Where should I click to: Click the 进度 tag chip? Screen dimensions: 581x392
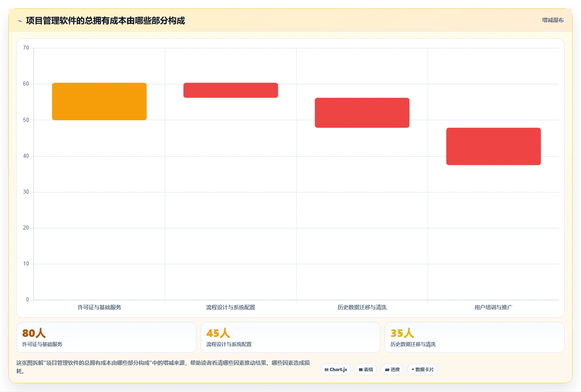[x=392, y=369]
